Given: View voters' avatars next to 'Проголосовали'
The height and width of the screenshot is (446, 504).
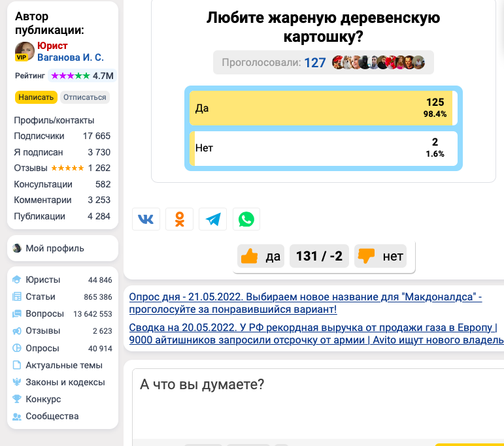Looking at the screenshot, I should [378, 63].
